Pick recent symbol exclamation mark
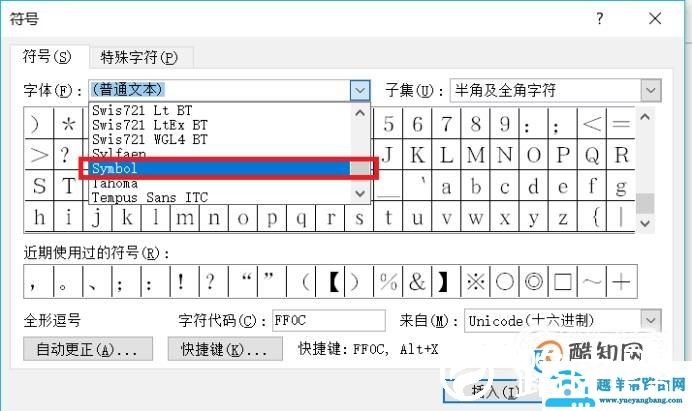Image resolution: width=692 pixels, height=411 pixels. [184, 282]
